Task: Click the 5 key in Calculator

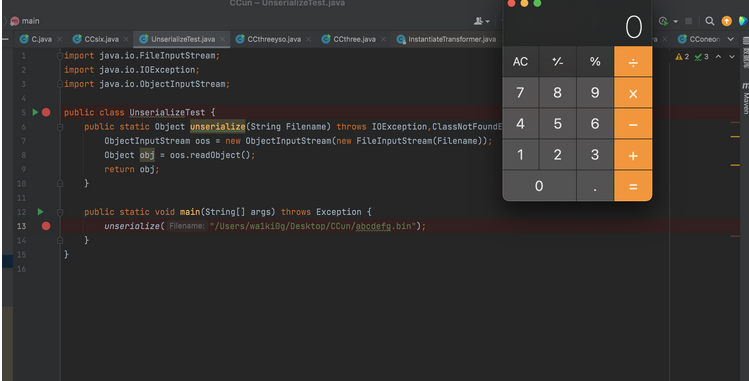Action: [x=557, y=124]
